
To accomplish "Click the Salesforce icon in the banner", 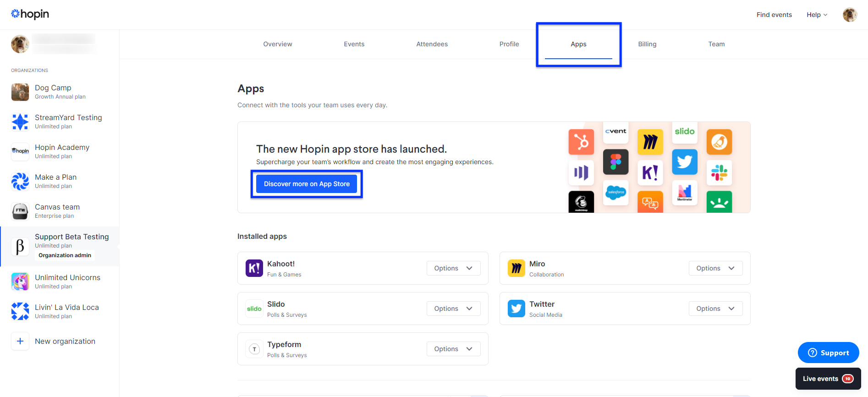I will point(615,193).
